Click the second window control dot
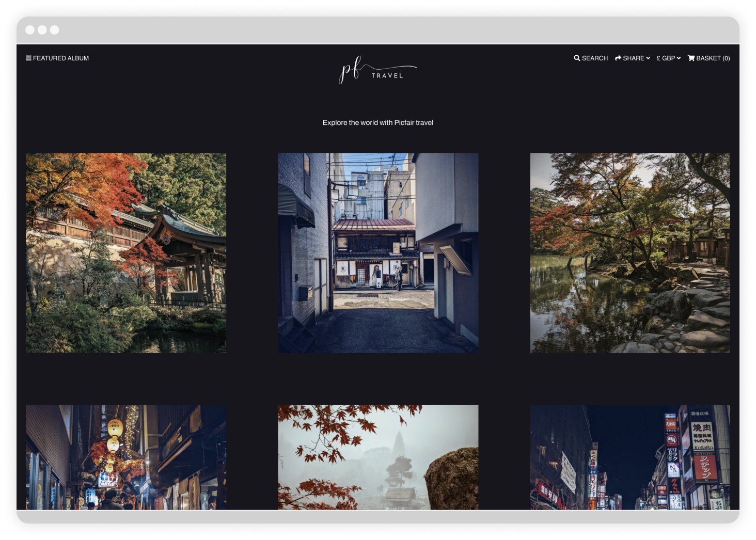This screenshot has height=540, width=756. point(42,30)
